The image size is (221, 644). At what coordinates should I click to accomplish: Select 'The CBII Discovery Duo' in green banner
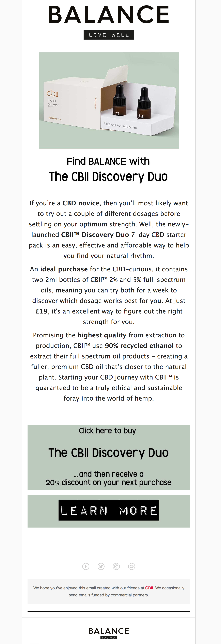coord(109,453)
